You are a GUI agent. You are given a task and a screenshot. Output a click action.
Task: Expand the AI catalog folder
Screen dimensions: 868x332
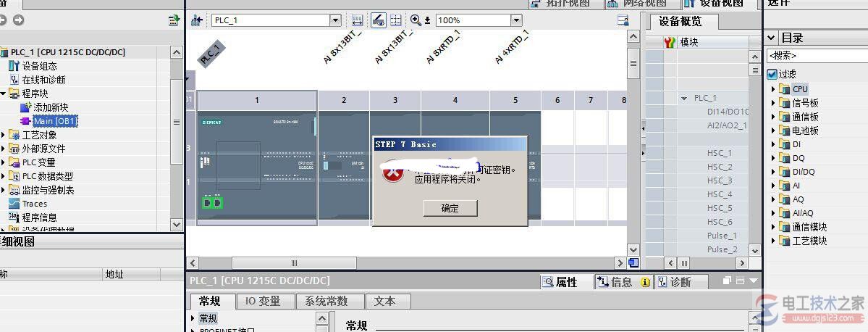click(x=773, y=186)
